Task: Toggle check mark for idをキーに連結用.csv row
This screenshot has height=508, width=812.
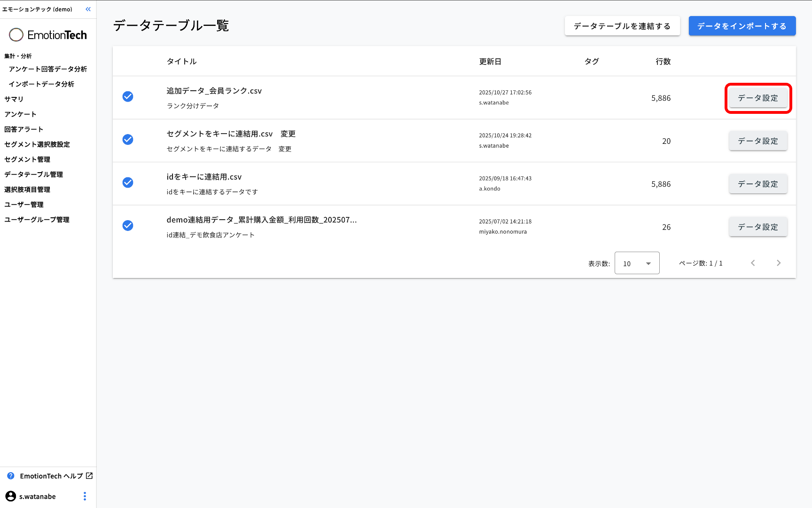Action: coord(128,183)
